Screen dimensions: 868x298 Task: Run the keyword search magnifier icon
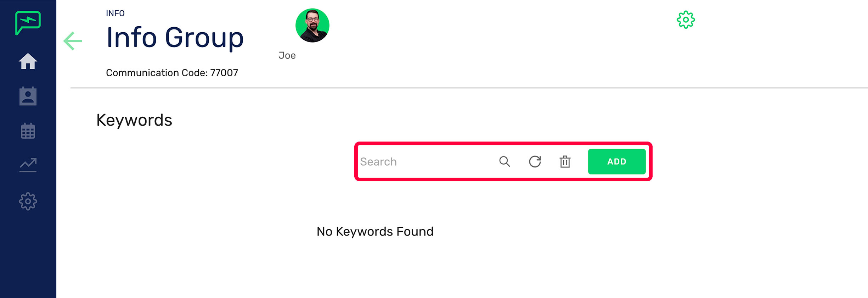pyautogui.click(x=505, y=162)
